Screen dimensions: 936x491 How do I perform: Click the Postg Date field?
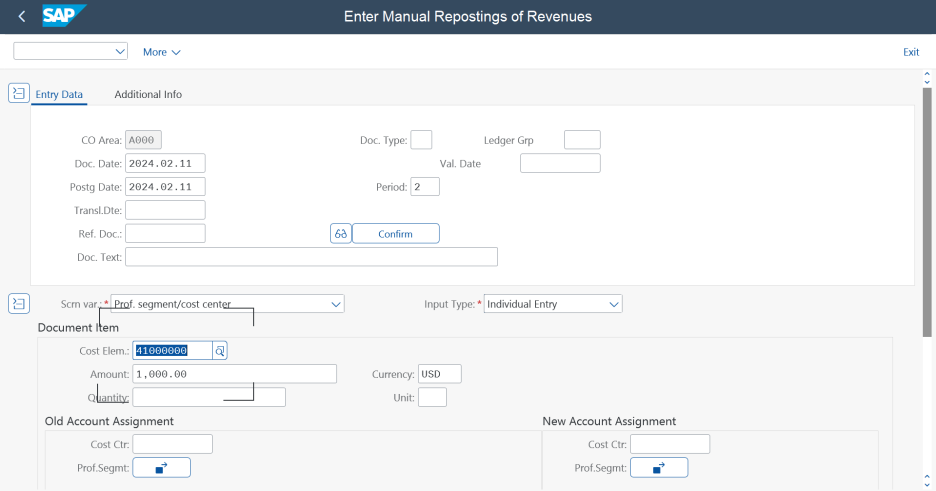click(165, 187)
